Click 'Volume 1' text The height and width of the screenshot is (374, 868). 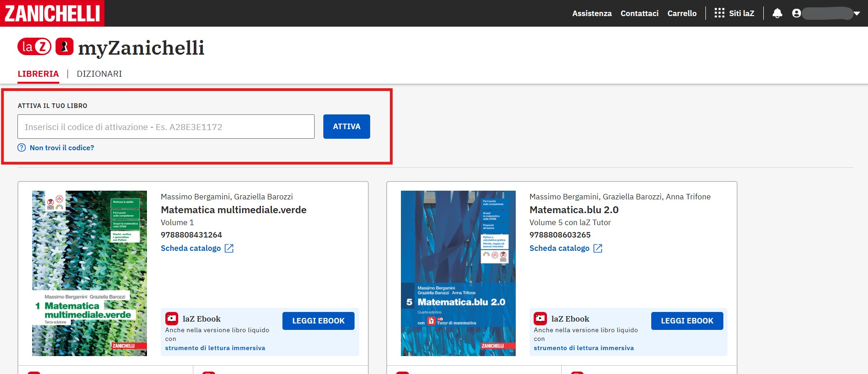coord(177,222)
